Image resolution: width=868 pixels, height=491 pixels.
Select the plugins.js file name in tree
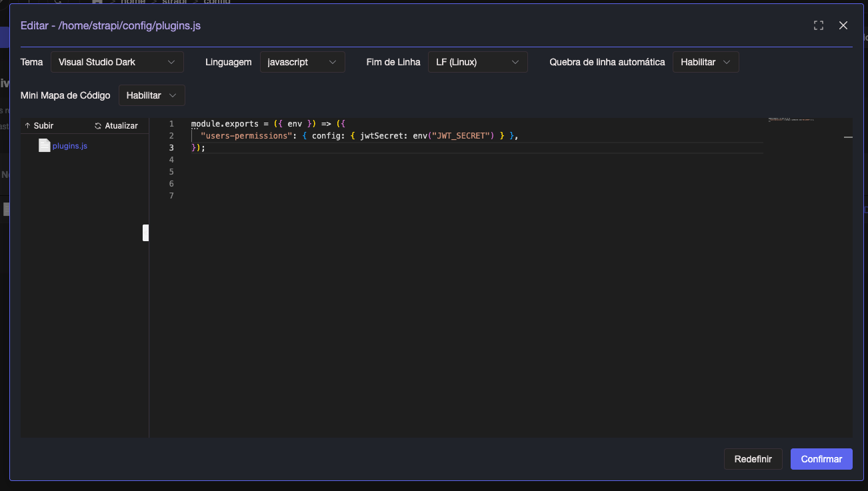pos(70,146)
